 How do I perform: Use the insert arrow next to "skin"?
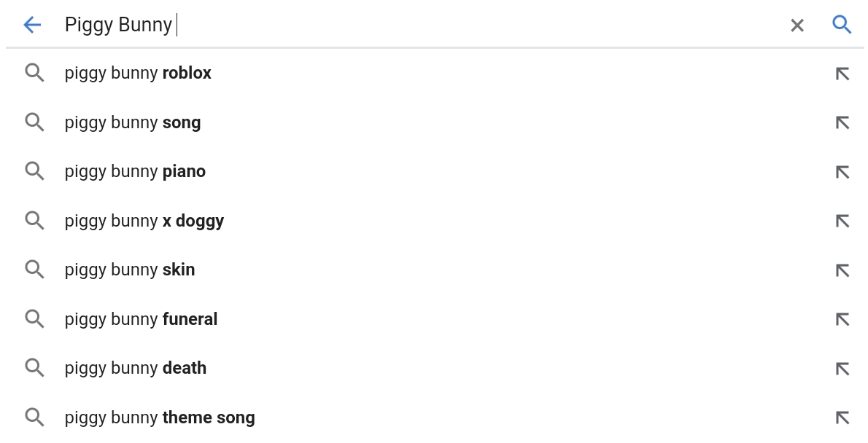click(x=842, y=270)
